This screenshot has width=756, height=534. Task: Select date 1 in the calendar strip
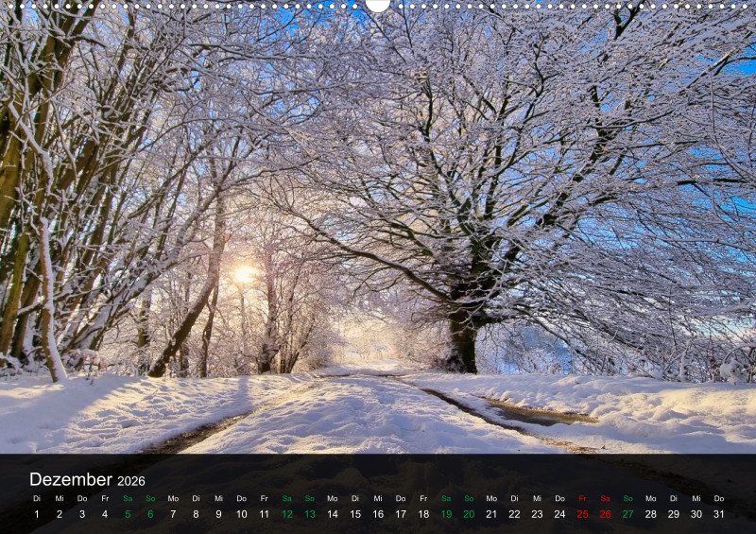click(x=37, y=514)
